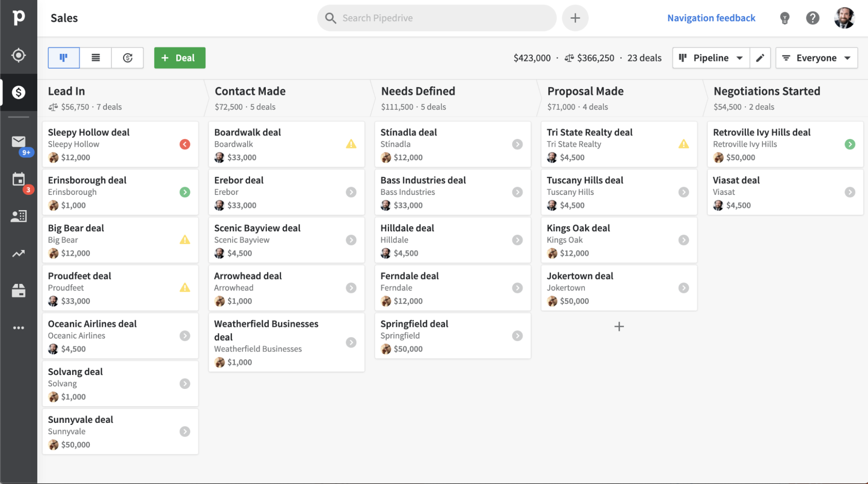The height and width of the screenshot is (484, 868).
Task: Switch to list view
Action: [96, 58]
